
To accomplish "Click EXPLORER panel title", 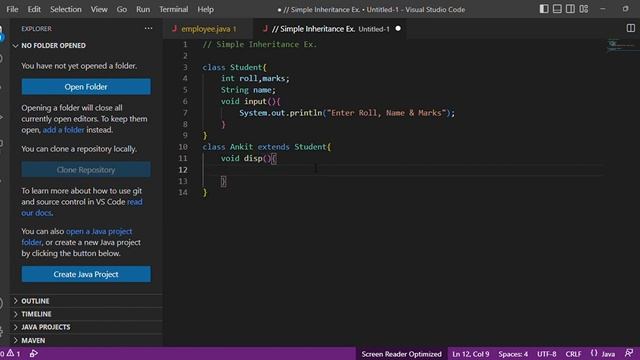I will click(36, 29).
